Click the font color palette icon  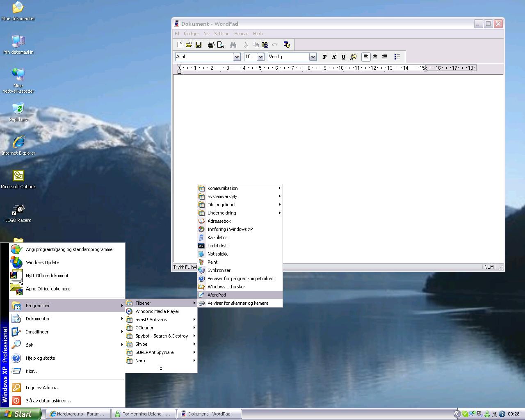pos(353,57)
